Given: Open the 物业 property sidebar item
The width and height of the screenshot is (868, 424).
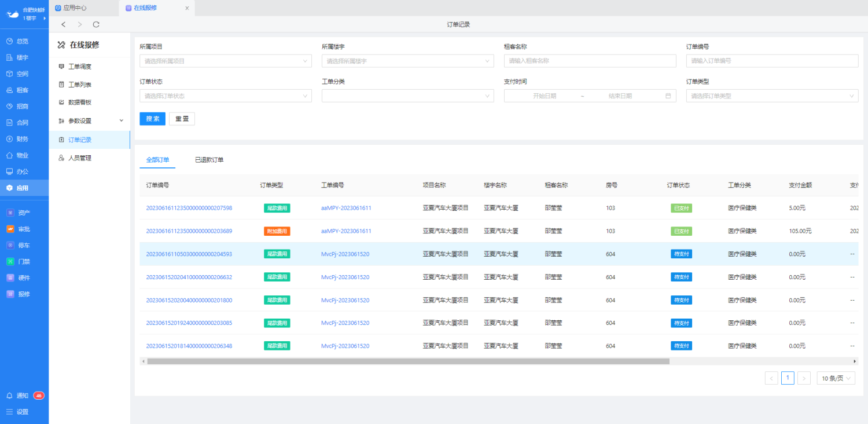Looking at the screenshot, I should pos(24,155).
